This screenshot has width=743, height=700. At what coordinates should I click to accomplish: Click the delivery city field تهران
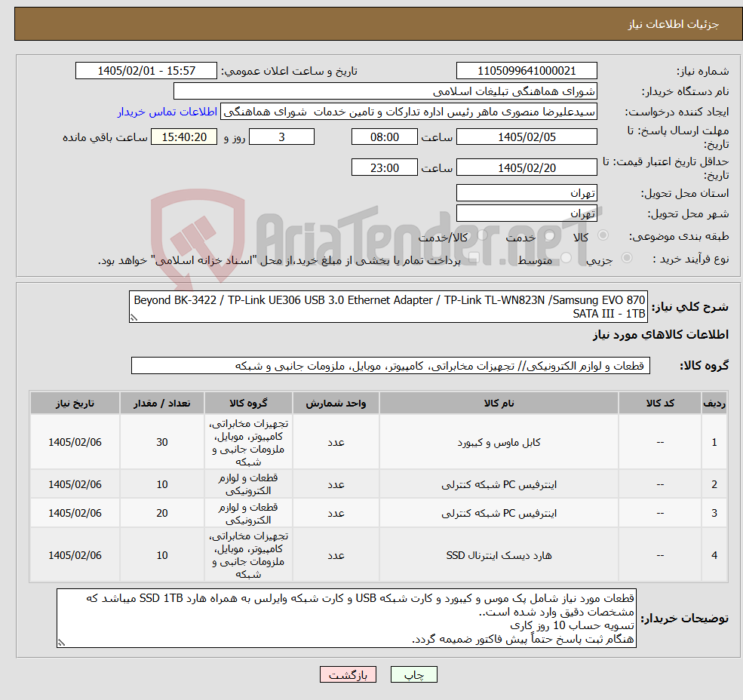(527, 213)
